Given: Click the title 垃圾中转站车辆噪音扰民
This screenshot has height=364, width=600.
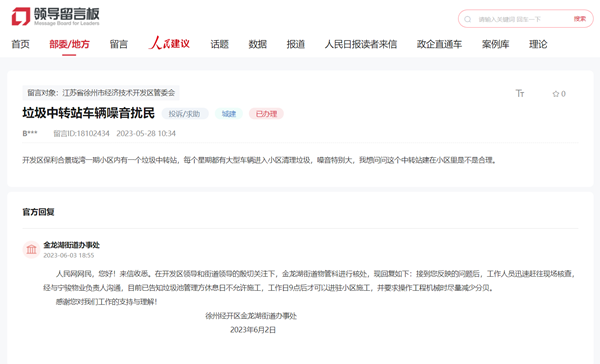Looking at the screenshot, I should pyautogui.click(x=88, y=113).
